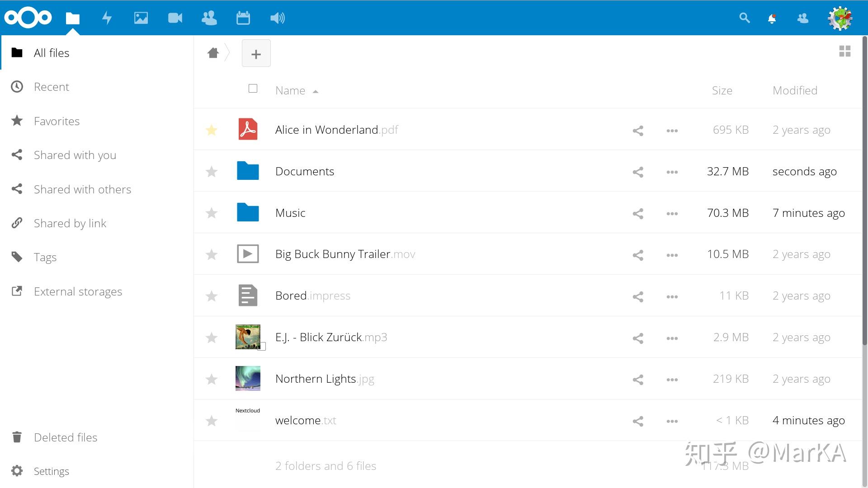Open more actions for Music folder

[x=672, y=214]
